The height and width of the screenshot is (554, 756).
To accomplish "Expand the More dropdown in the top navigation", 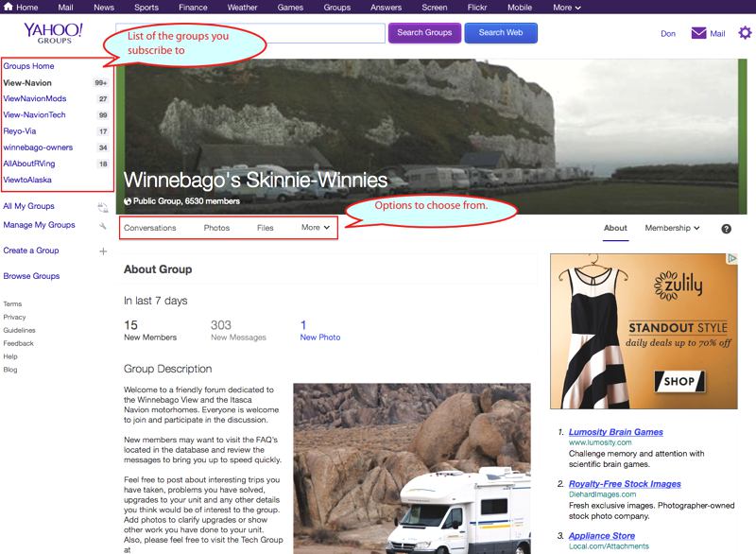I will [567, 8].
